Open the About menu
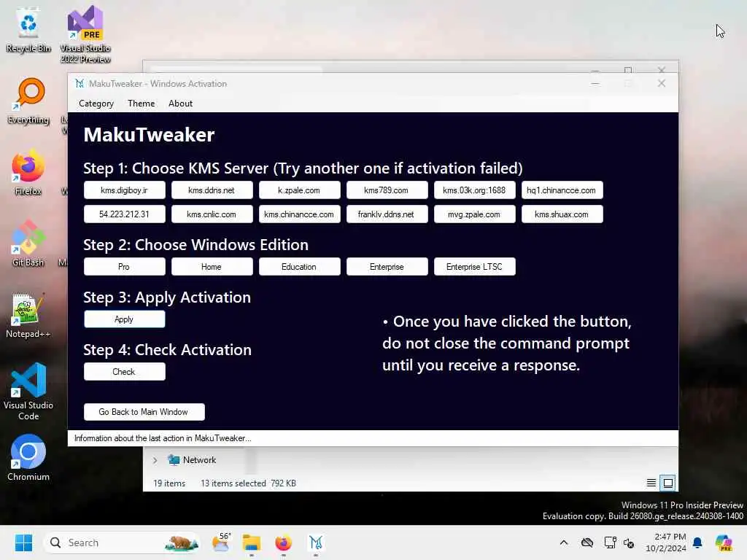747x560 pixels. coord(181,104)
